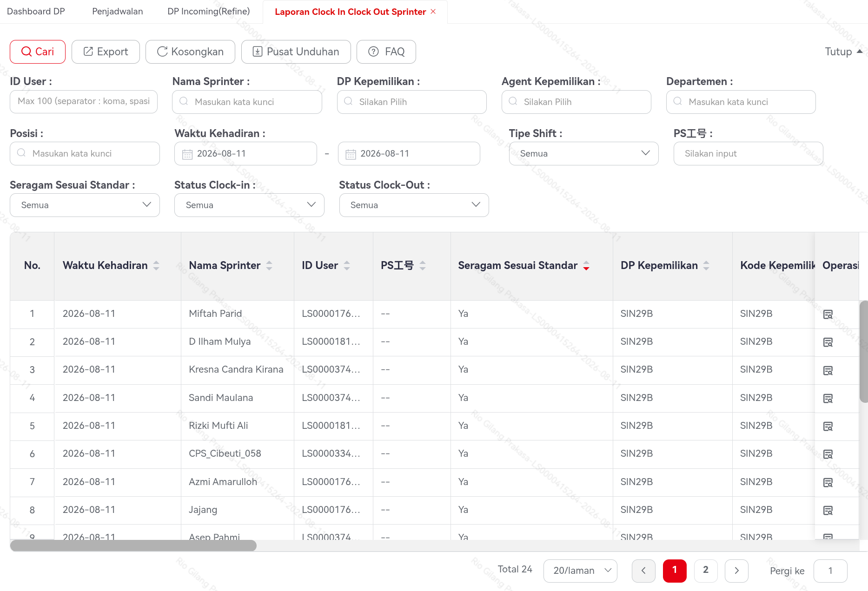The image size is (868, 591).
Task: Focus the ID User input field
Action: coord(84,102)
